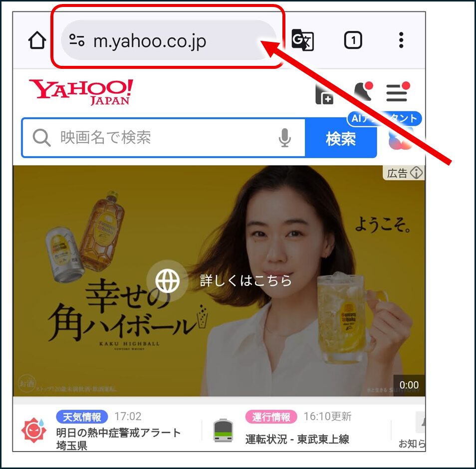476x469 pixels.
Task: Tap the add-to-home-screen icon
Action: point(324,95)
